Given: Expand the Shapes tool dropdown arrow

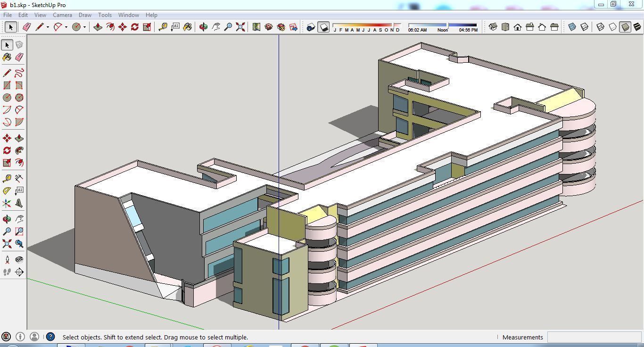Looking at the screenshot, I should (x=84, y=27).
